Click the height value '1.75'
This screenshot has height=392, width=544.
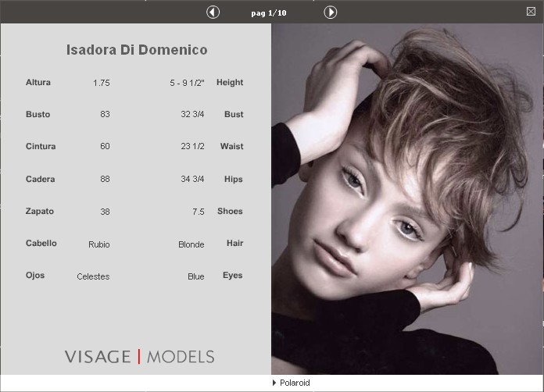[x=102, y=83]
